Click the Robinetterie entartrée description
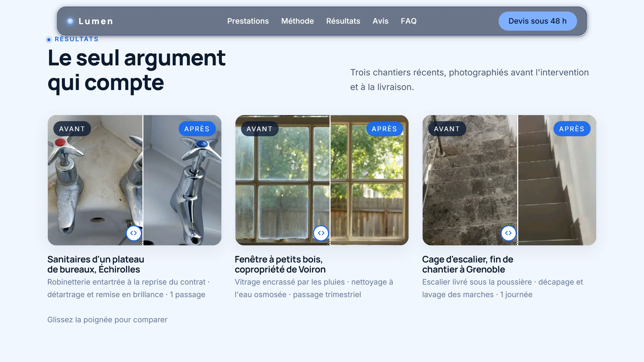Viewport: 644px width, 362px height. 129,288
